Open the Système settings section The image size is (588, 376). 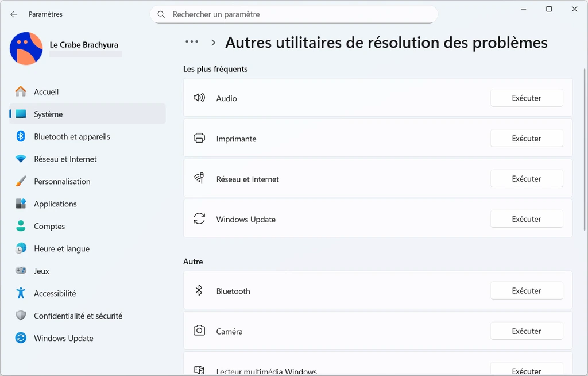click(x=48, y=114)
